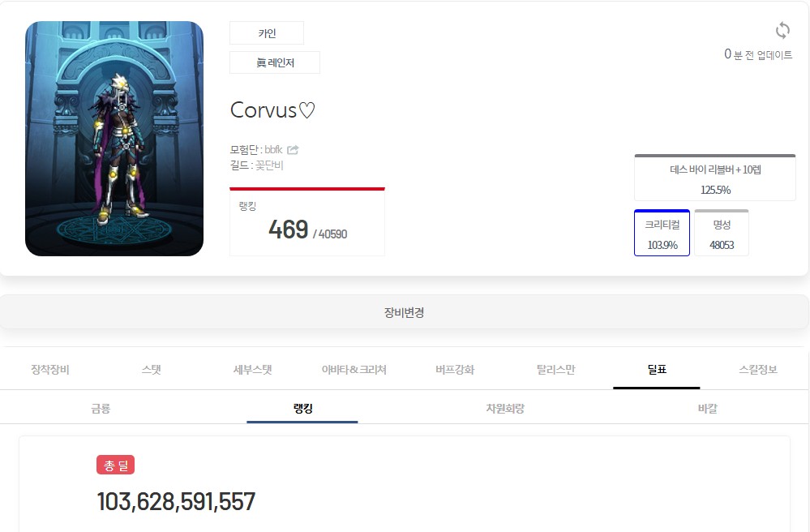
Task: Select the 크리티컬 103.9% stat box
Action: pyautogui.click(x=662, y=233)
